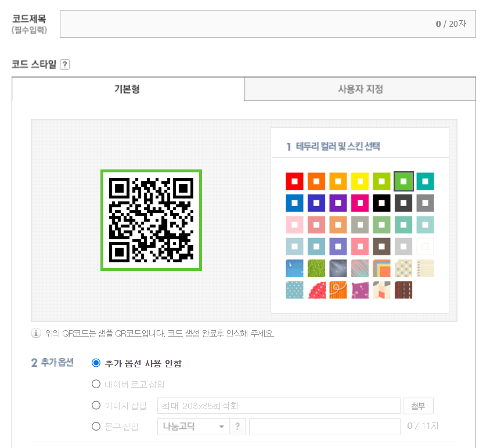
Task: Choose the lime green border color swatch
Action: pyautogui.click(x=381, y=182)
